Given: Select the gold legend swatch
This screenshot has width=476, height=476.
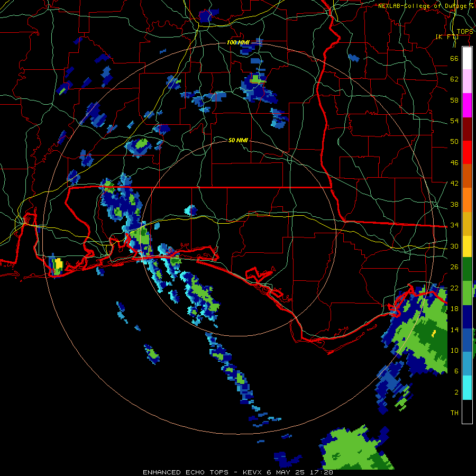Looking at the screenshot, I should 467,224.
